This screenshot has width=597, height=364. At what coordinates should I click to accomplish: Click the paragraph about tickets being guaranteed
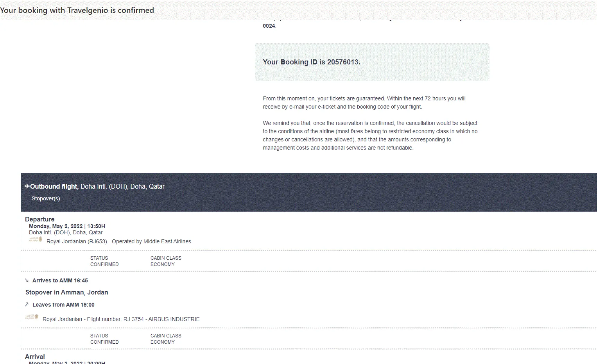click(x=364, y=103)
